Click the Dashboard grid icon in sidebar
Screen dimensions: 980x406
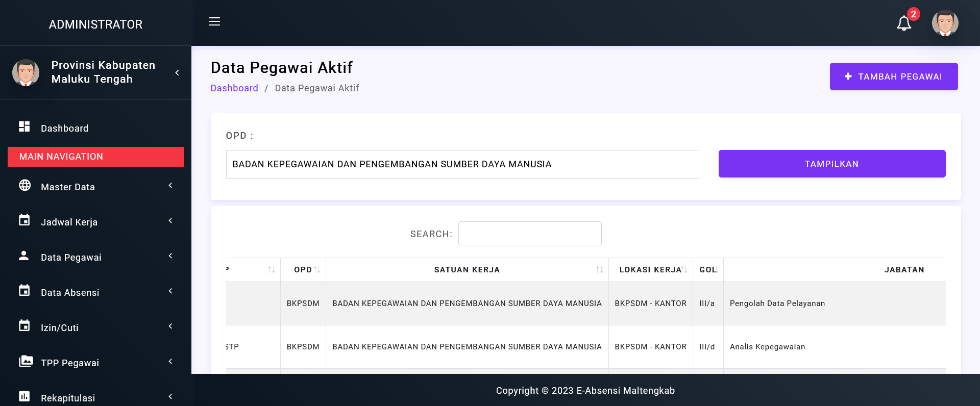pyautogui.click(x=24, y=126)
